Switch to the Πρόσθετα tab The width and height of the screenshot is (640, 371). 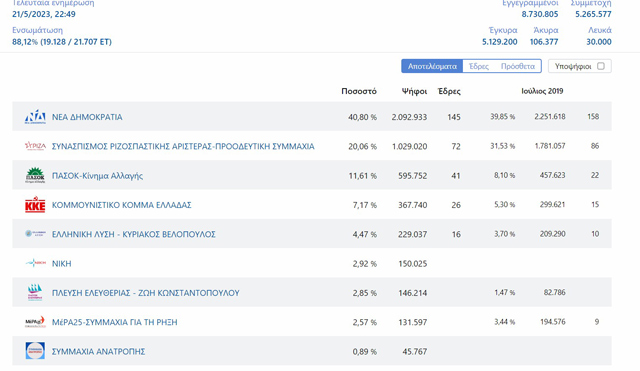click(518, 66)
